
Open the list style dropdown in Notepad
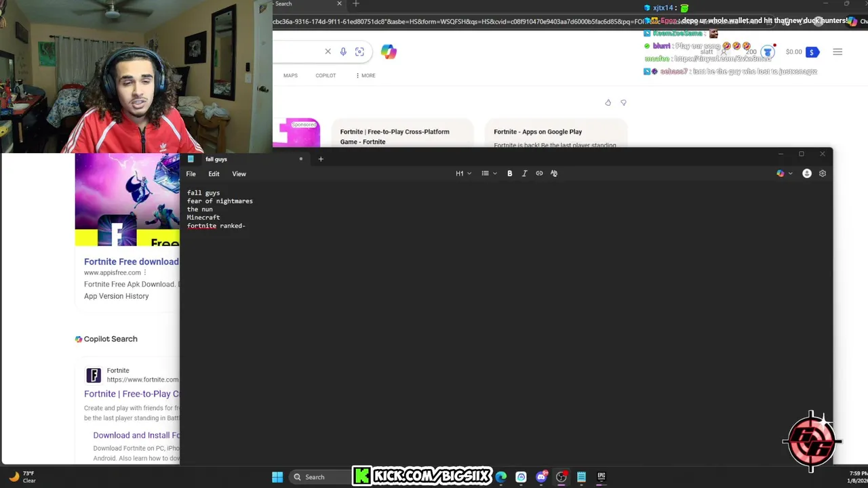(489, 174)
